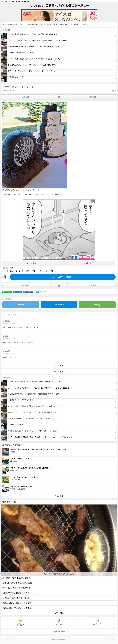Open chevron of top ストレッチリムジン article
The height and width of the screenshot is (644, 118).
[x=115, y=54]
